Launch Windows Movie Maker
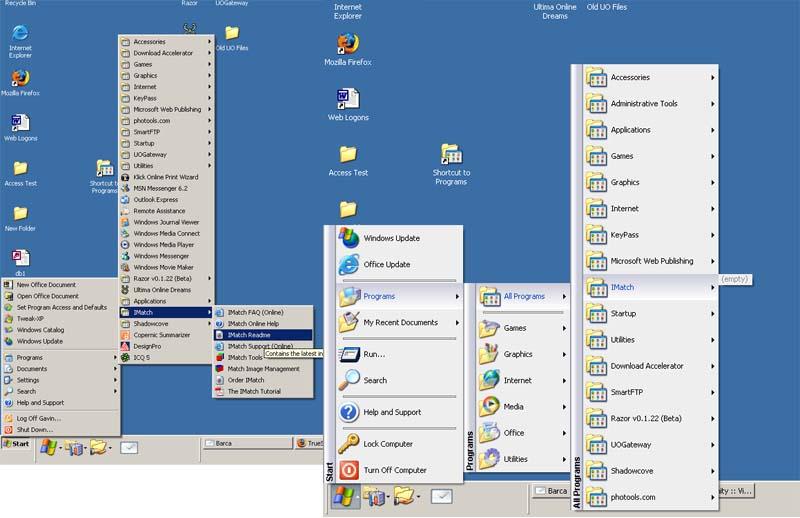This screenshot has height=518, width=800. click(x=166, y=267)
